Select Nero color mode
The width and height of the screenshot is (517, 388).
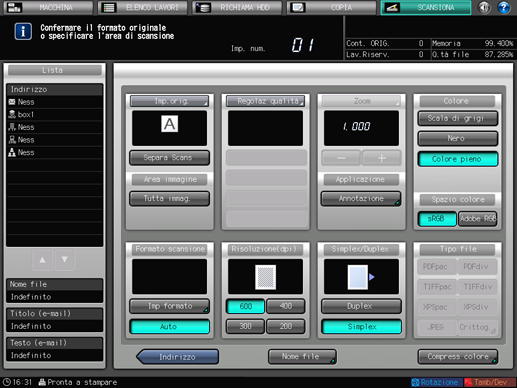click(458, 139)
